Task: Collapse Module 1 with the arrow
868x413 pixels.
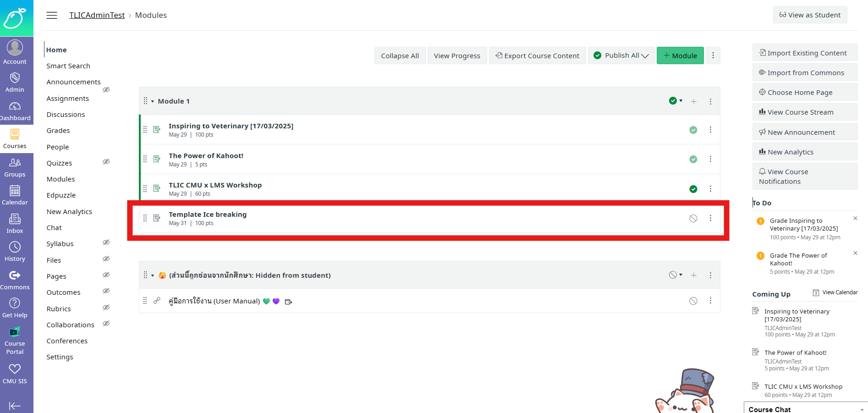Action: 153,101
